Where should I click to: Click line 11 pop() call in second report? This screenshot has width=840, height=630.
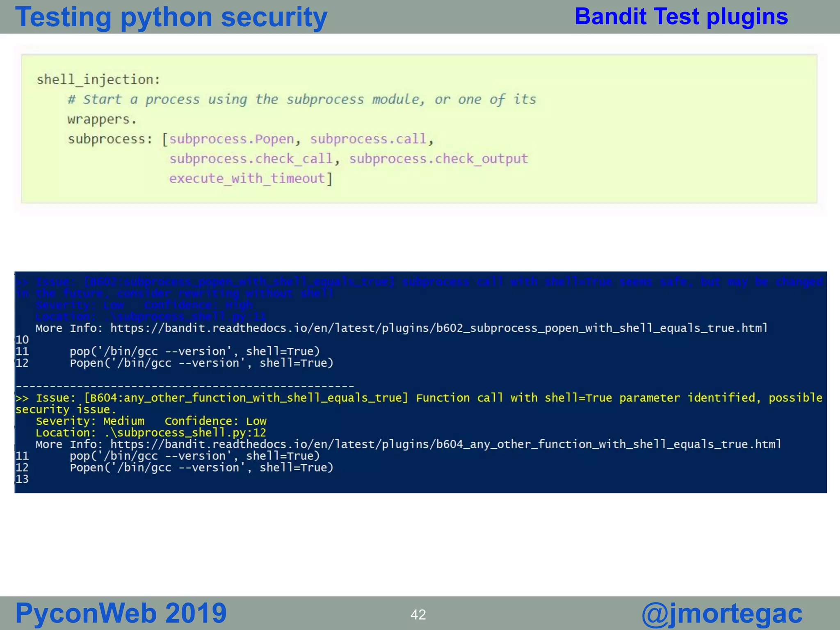(x=194, y=456)
